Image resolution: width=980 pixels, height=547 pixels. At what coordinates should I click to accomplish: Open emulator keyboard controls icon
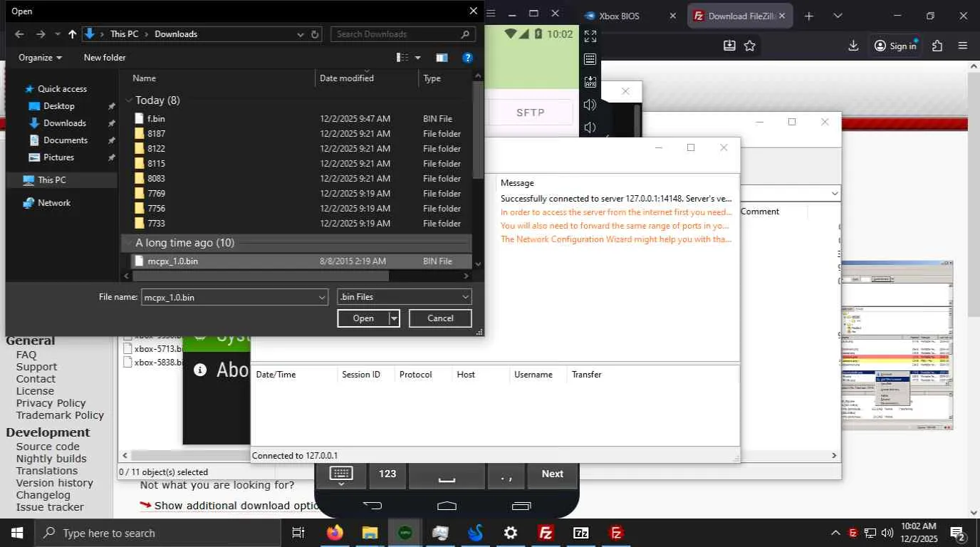590,59
